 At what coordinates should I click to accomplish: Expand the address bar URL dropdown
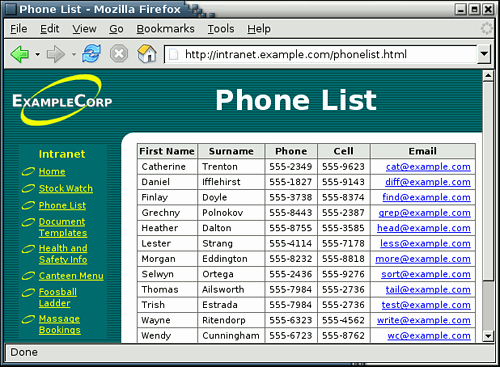pos(484,54)
